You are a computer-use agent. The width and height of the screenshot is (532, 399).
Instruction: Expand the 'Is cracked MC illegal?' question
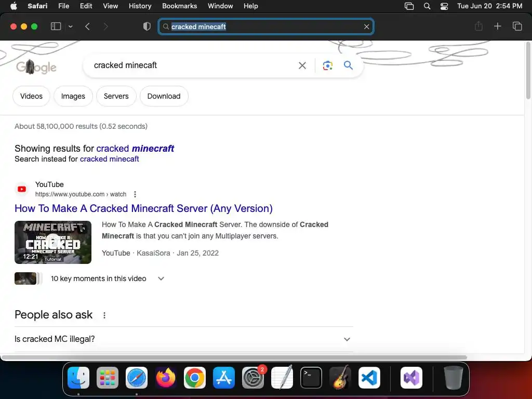[184, 339]
